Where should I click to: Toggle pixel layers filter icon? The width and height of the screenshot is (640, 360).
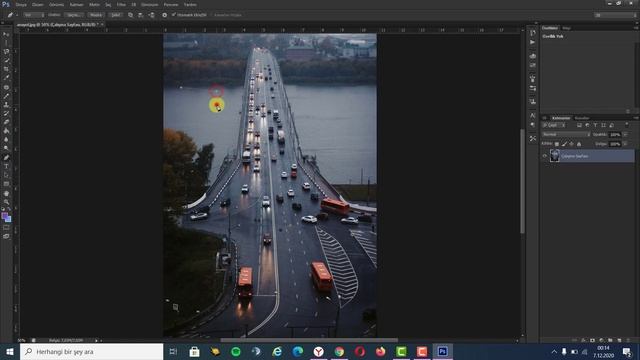click(x=579, y=125)
